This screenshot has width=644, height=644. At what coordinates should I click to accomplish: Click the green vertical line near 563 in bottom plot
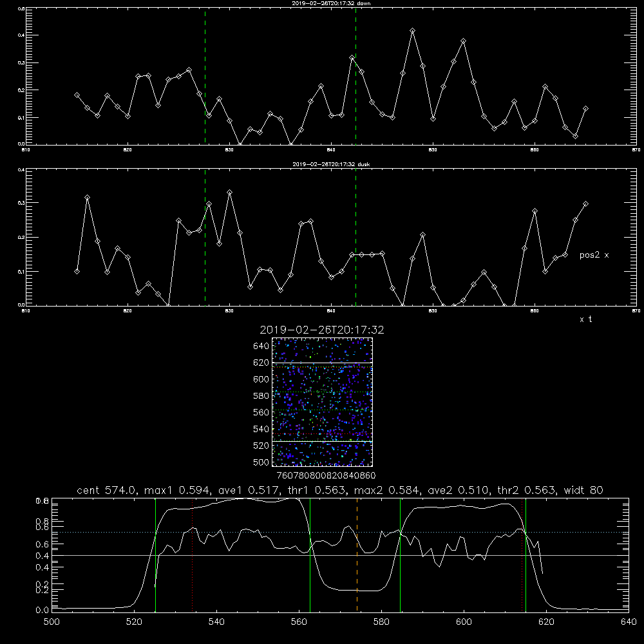pyautogui.click(x=310, y=555)
